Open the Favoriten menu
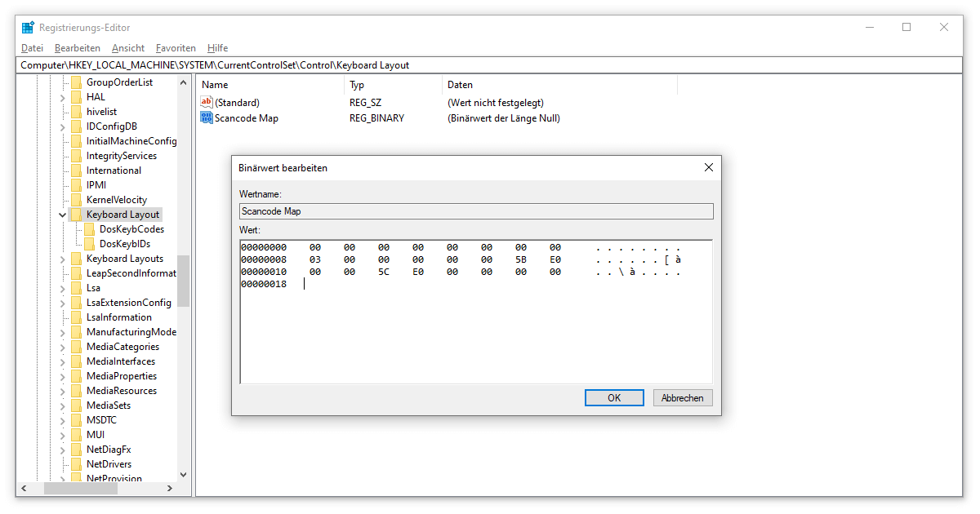This screenshot has width=980, height=514. pos(176,48)
